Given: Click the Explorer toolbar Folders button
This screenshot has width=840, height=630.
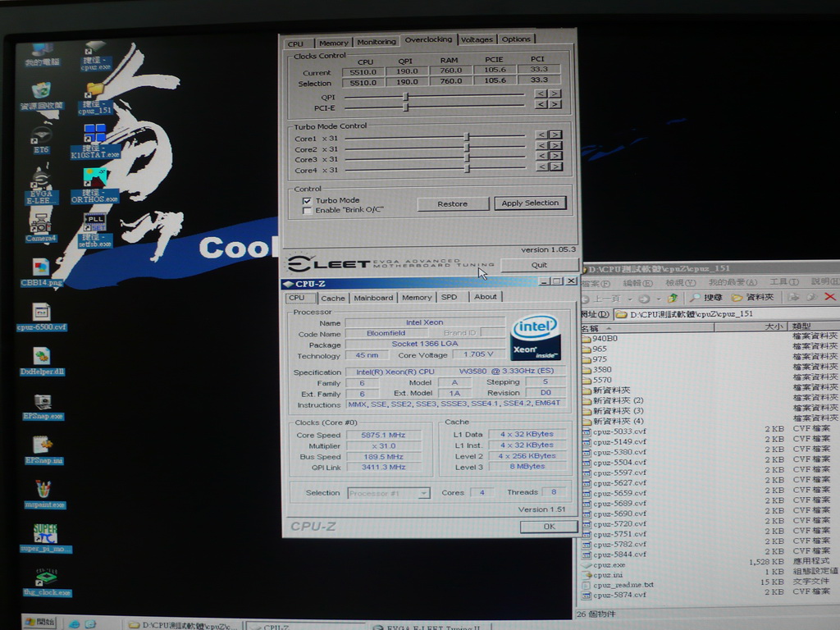Looking at the screenshot, I should pyautogui.click(x=753, y=297).
